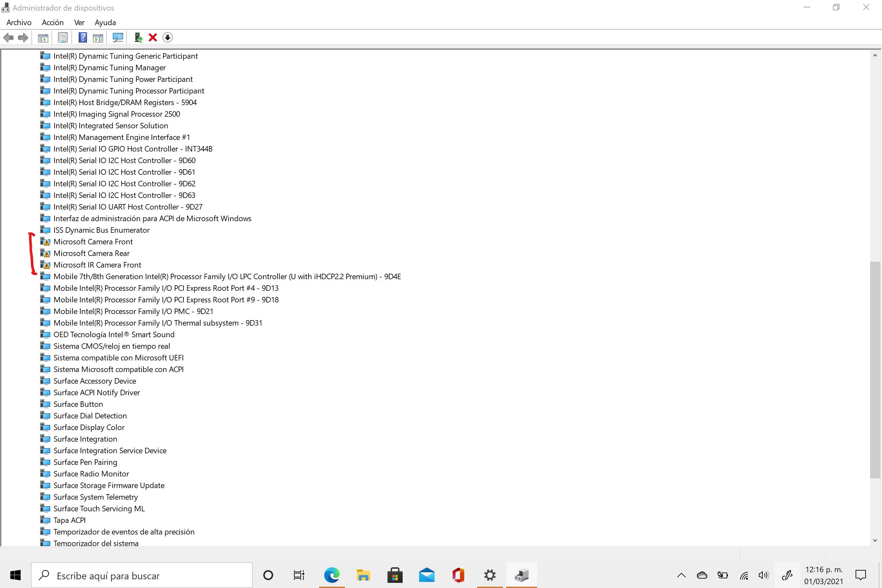Click the red X uninstall device icon
Screen dimensions: 882x588
152,37
